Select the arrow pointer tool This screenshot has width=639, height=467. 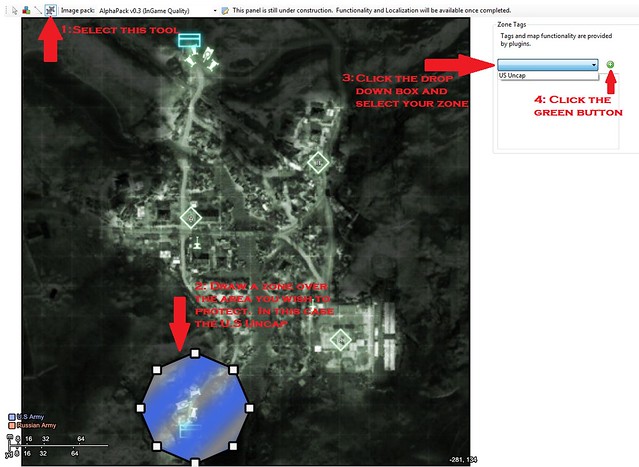[x=15, y=11]
